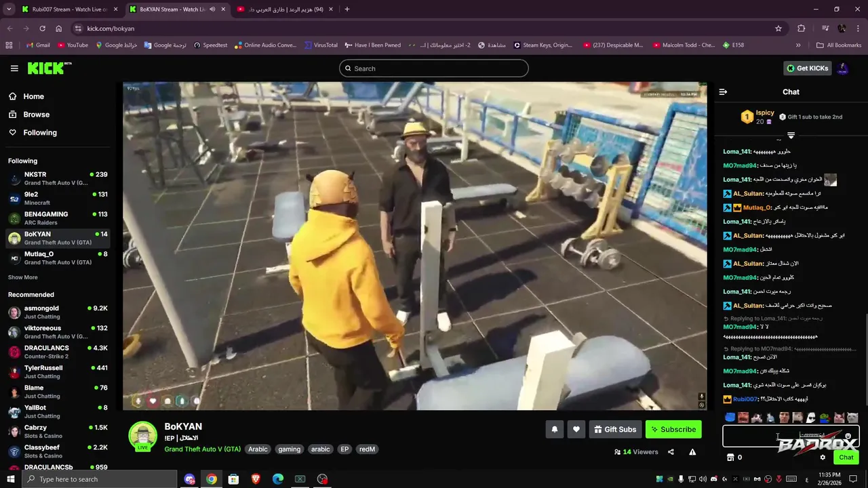Viewport: 868px width, 488px height.
Task: Open the VirusTotal bookmark
Action: (321, 45)
